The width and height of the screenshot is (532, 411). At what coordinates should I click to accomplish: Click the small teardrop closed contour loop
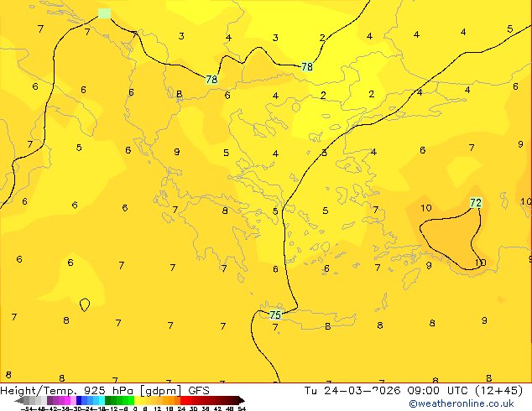coord(85,304)
